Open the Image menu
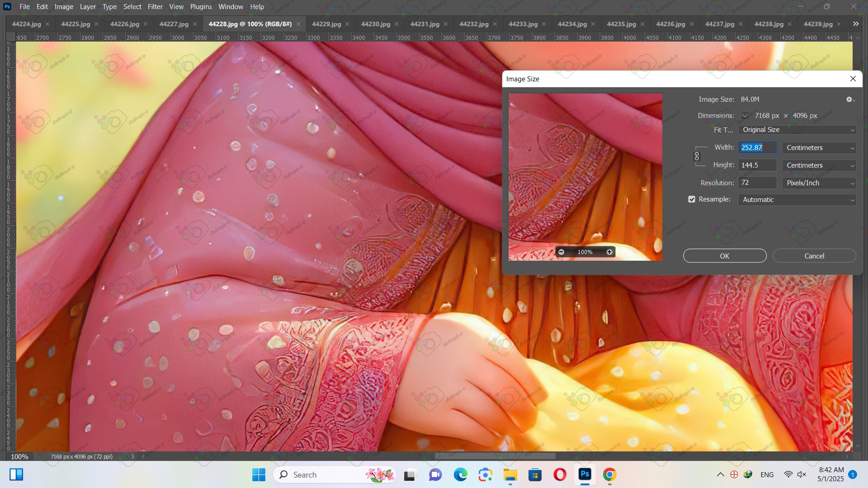The height and width of the screenshot is (488, 868). (x=64, y=7)
